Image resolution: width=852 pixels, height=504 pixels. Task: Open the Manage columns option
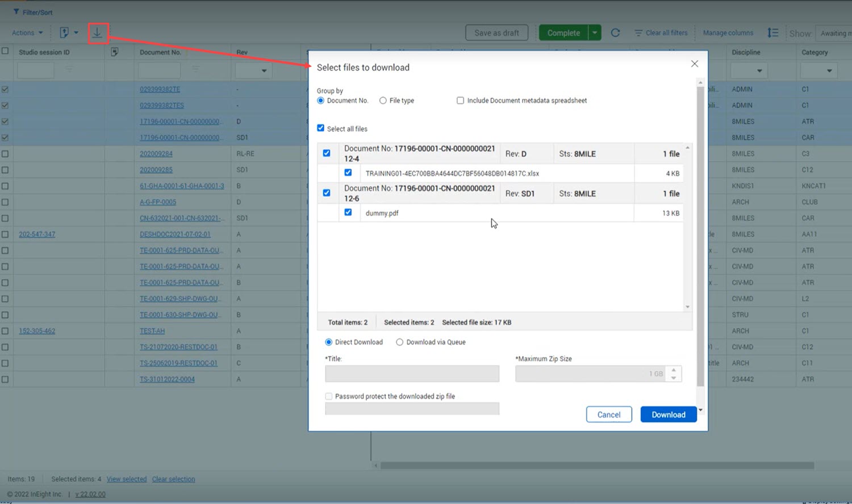tap(728, 33)
